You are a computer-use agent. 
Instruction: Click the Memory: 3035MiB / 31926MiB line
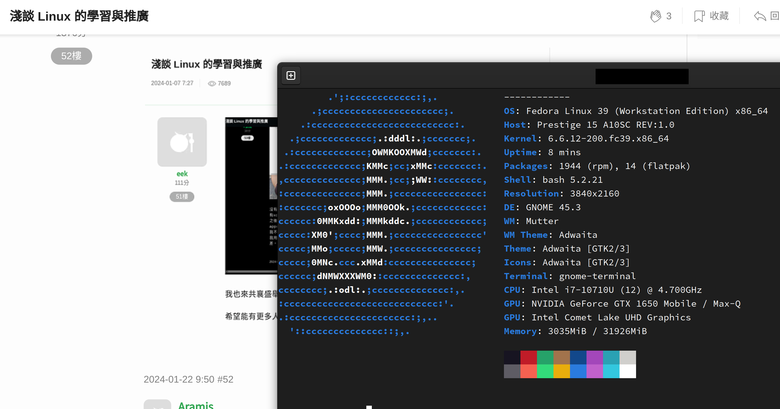coord(576,331)
